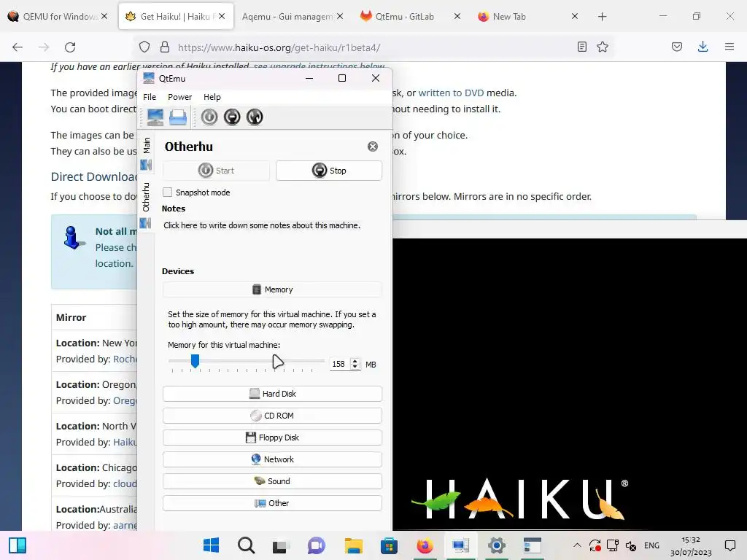Open the Pocket save icon in Firefox
This screenshot has width=747, height=560.
click(x=677, y=47)
